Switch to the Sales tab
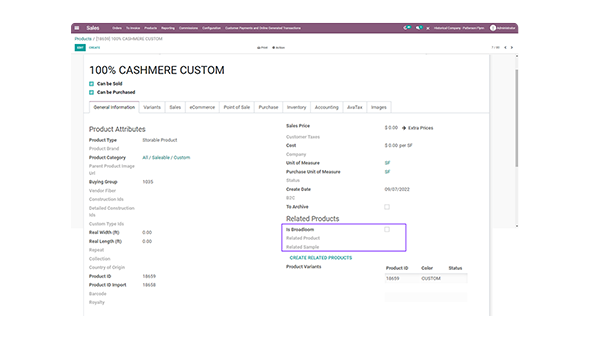Image resolution: width=590 pixels, height=360 pixels. [175, 107]
